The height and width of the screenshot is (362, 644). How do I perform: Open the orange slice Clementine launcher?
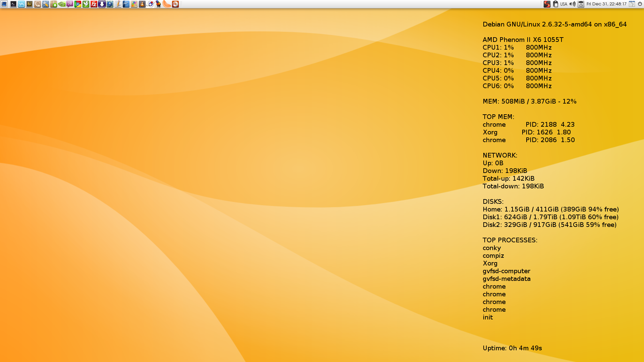click(x=167, y=4)
